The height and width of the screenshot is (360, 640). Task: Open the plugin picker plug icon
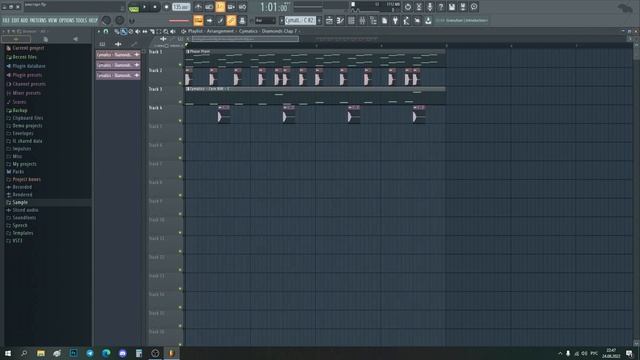(x=395, y=20)
